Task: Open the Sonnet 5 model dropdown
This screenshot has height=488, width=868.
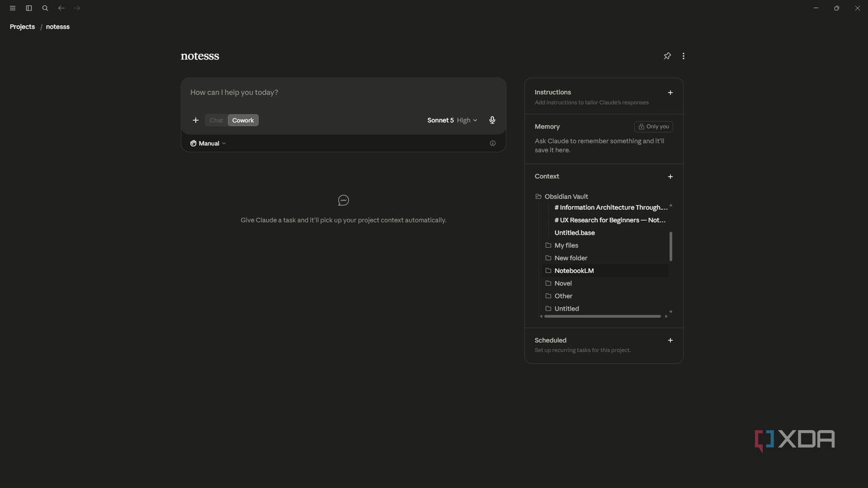Action: 452,120
